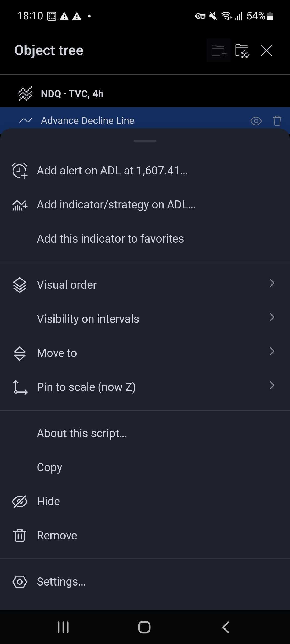290x644 pixels.
Task: Expand Pin to scale submenu chevron
Action: (x=272, y=385)
